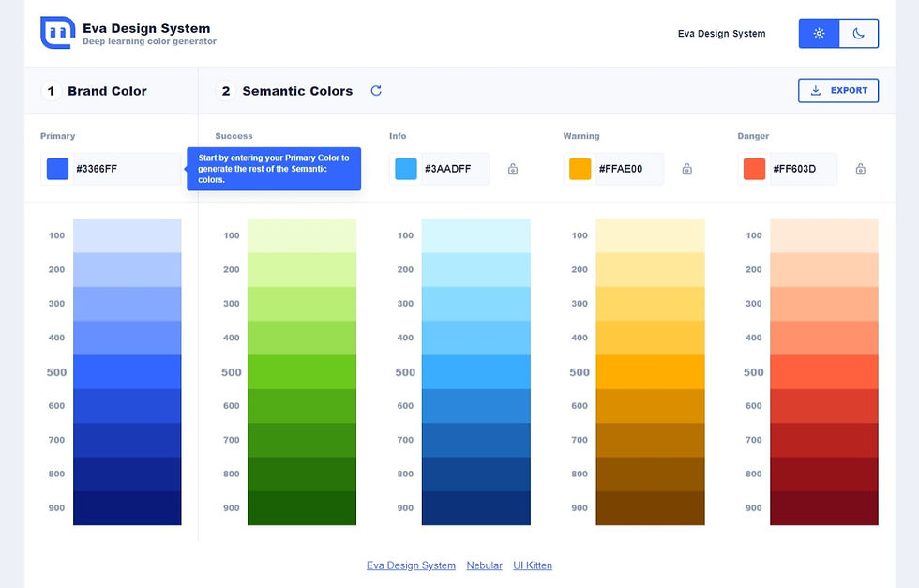Open the Warning color picker swatch
919x588 pixels.
click(580, 169)
